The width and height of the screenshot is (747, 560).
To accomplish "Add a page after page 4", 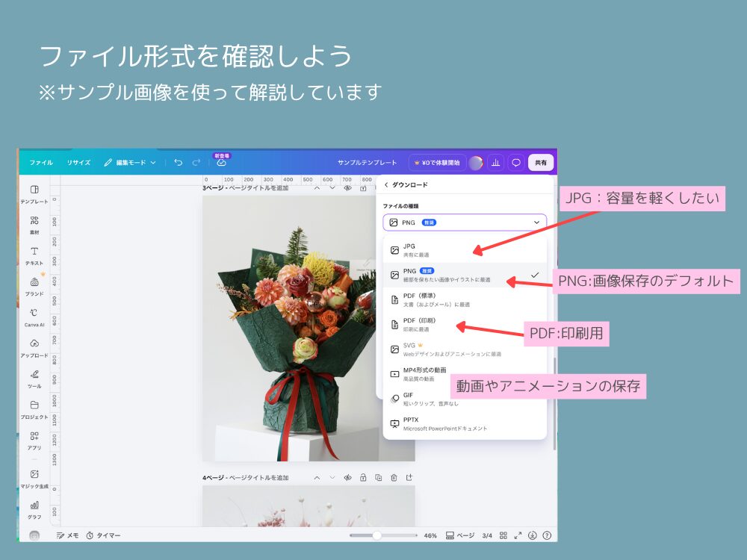I will tap(409, 477).
